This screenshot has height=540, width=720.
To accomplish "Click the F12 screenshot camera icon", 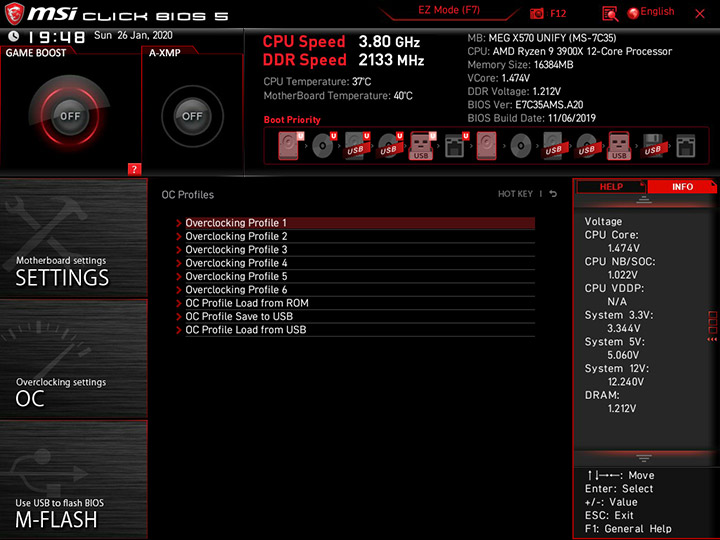I will pyautogui.click(x=537, y=13).
